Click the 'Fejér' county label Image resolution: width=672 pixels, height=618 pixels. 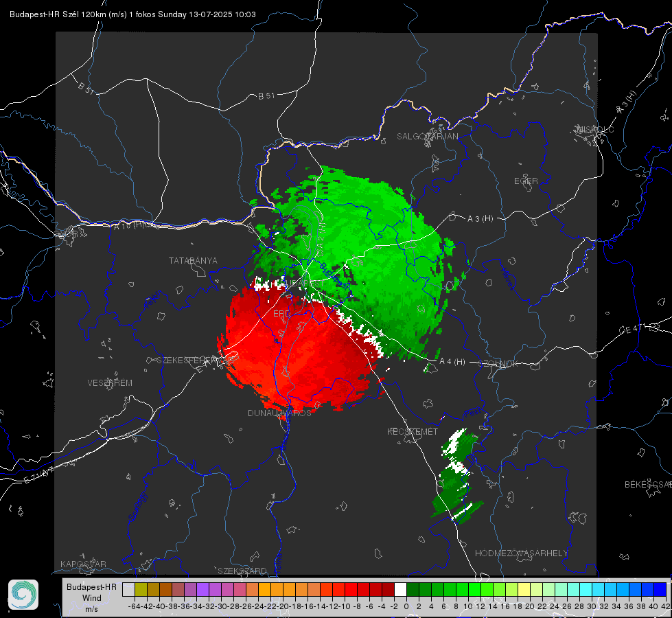point(154,299)
